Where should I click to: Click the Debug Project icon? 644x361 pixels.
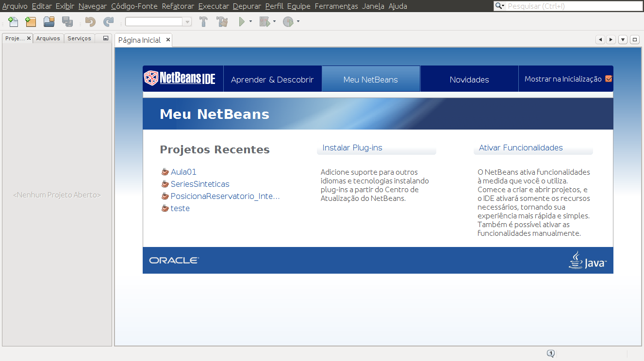coord(264,22)
